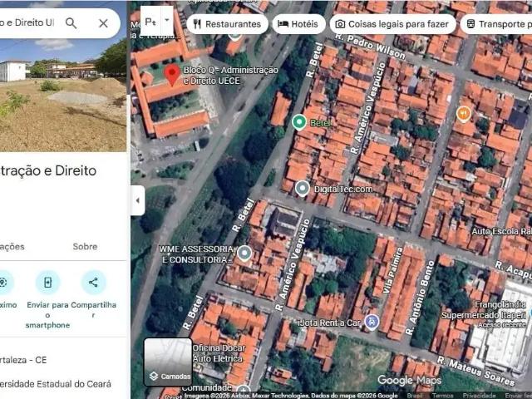Click the Pt language button

pyautogui.click(x=150, y=22)
